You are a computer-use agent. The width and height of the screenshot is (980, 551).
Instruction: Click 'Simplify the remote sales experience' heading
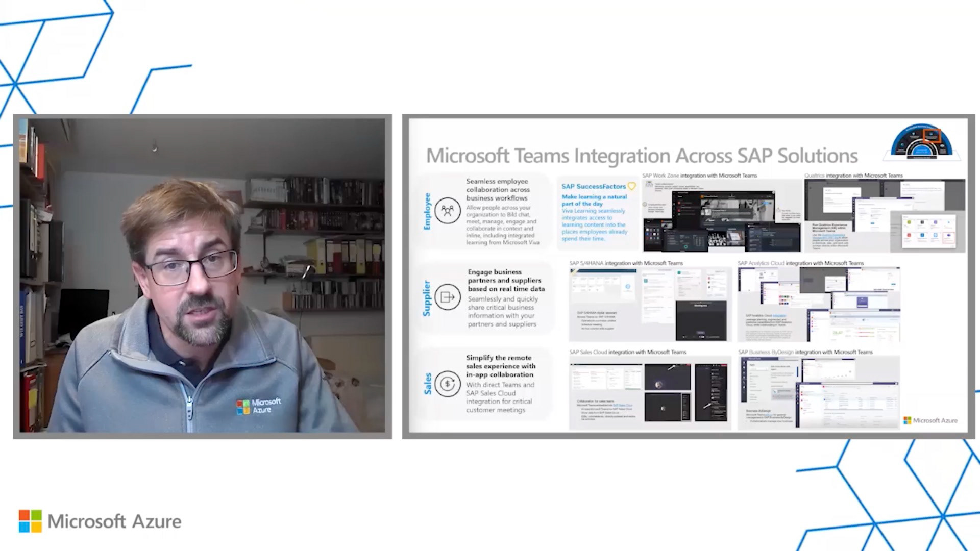click(x=501, y=366)
